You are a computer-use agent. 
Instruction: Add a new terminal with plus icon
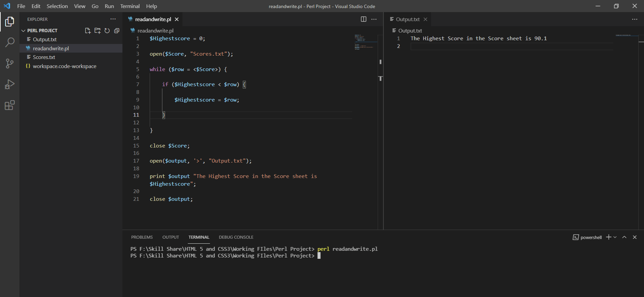pyautogui.click(x=608, y=237)
